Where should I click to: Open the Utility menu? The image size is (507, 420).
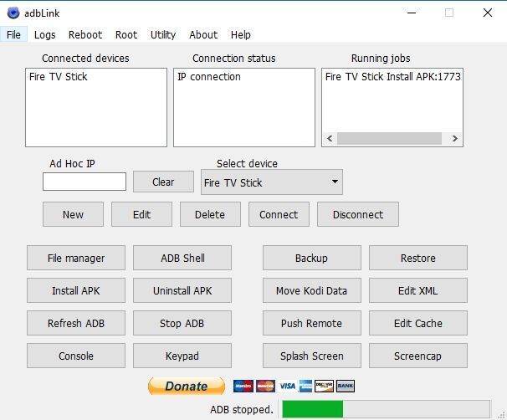(163, 35)
